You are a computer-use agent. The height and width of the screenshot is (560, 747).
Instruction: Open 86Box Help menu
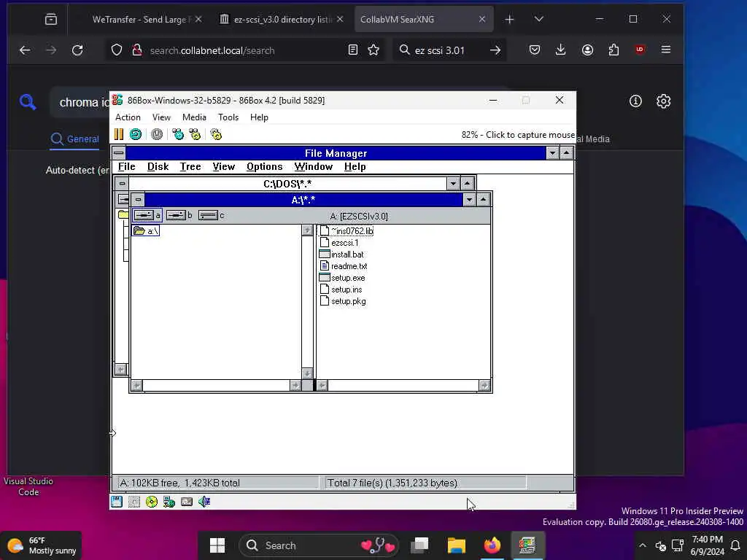(259, 117)
